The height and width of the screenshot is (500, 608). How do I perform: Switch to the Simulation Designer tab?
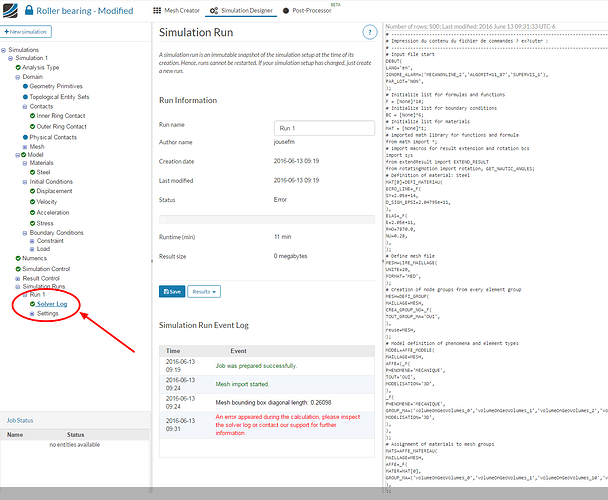(x=241, y=10)
